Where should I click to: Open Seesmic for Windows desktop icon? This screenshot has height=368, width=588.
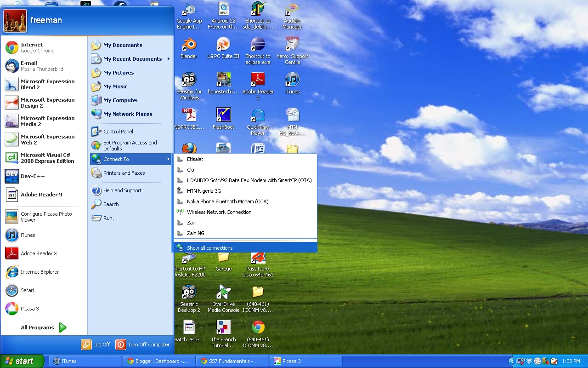[x=189, y=86]
